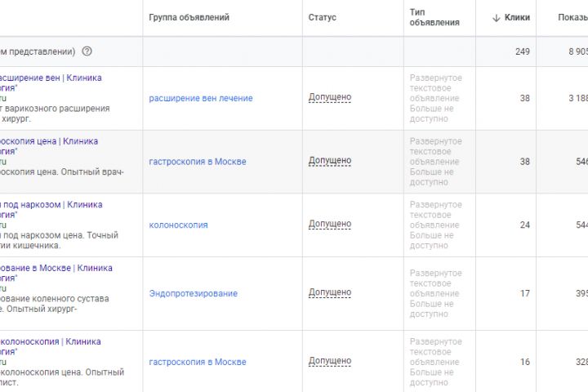Viewport: 588px width, 392px height.
Task: Click Допущено status in расширение вен лечение row
Action: [x=330, y=97]
